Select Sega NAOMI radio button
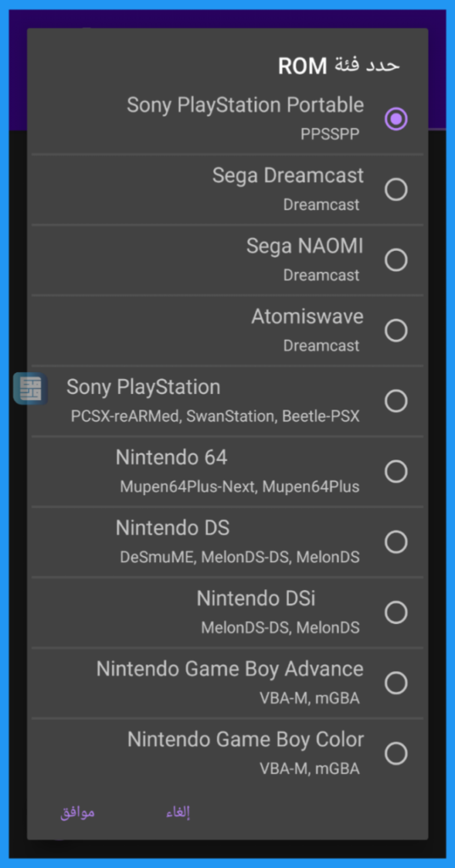The width and height of the screenshot is (455, 868). [x=396, y=259]
